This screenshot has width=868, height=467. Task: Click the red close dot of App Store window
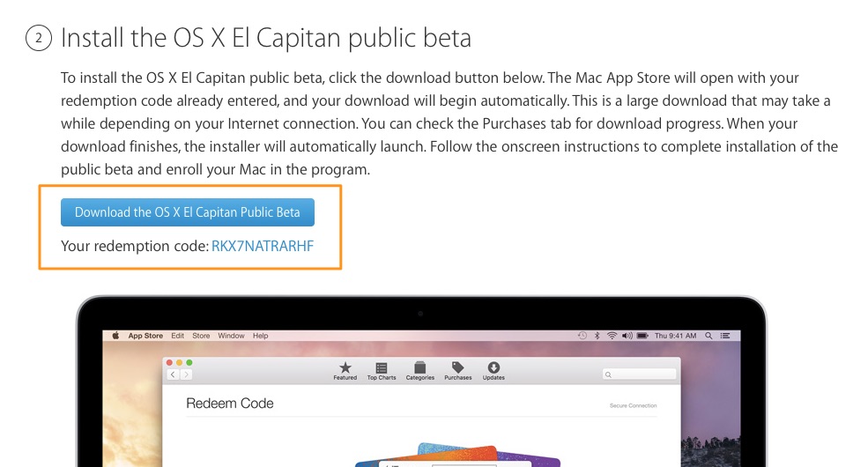169,362
